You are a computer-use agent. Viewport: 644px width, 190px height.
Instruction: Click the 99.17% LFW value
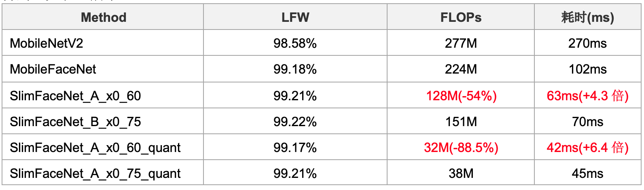tap(295, 148)
